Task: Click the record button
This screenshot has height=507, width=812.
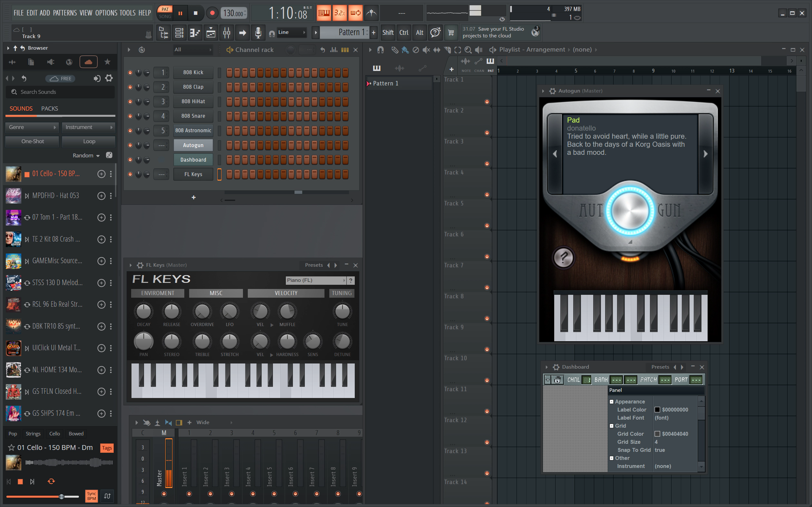Action: (212, 13)
